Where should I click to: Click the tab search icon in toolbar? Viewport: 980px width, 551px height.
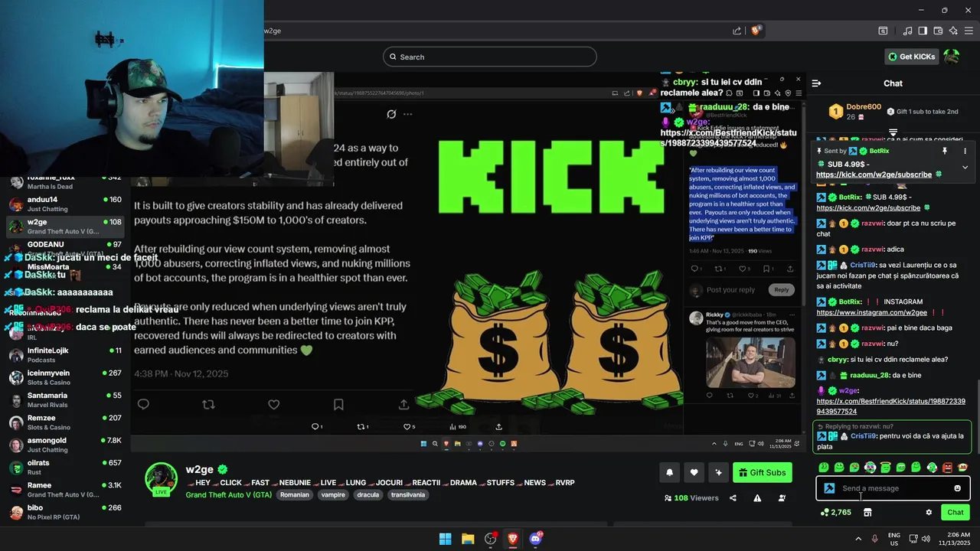pos(883,31)
